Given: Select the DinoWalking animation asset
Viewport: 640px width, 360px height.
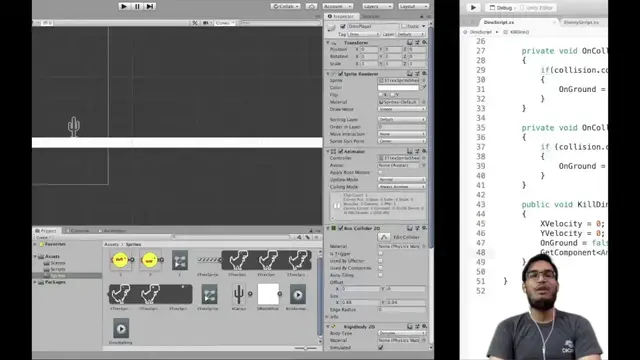Looking at the screenshot, I should click(x=121, y=329).
